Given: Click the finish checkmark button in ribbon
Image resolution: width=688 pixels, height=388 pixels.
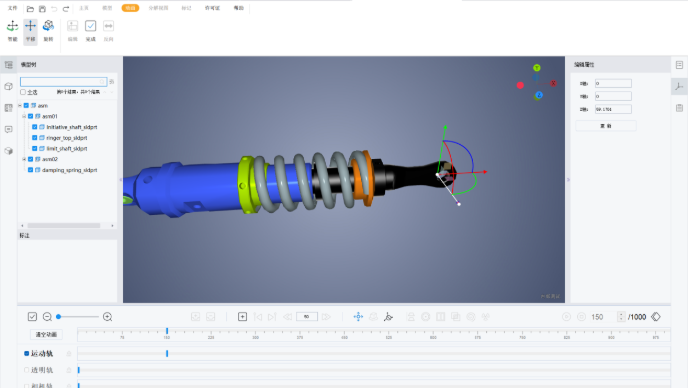Looking at the screenshot, I should (x=90, y=26).
